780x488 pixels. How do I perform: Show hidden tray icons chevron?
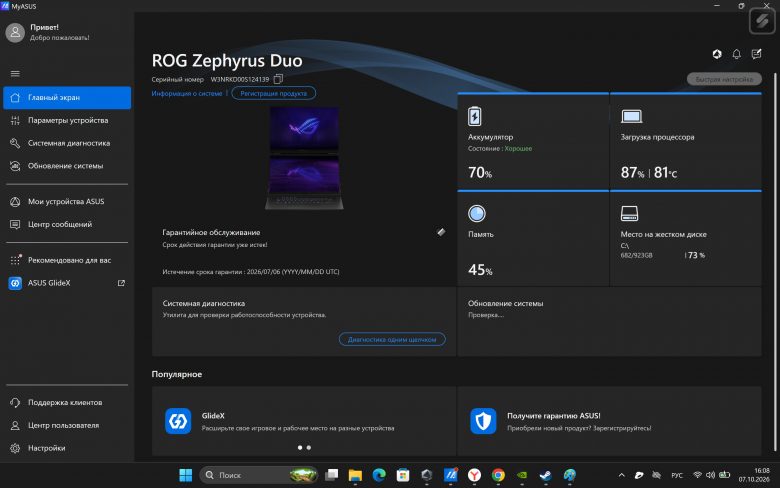coord(621,476)
